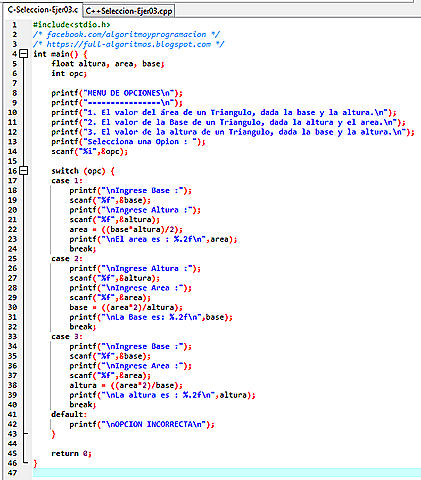The image size is (421, 480).
Task: Click the break; statement on line 40
Action: point(83,405)
